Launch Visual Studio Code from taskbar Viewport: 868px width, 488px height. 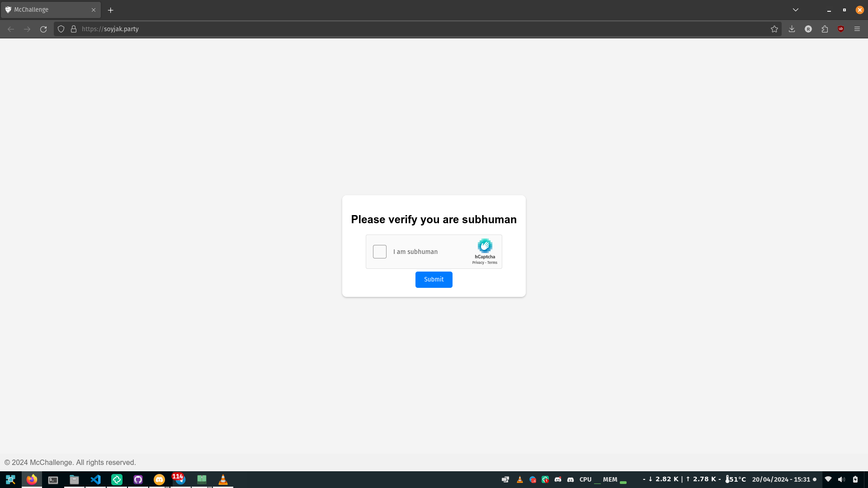pyautogui.click(x=95, y=479)
